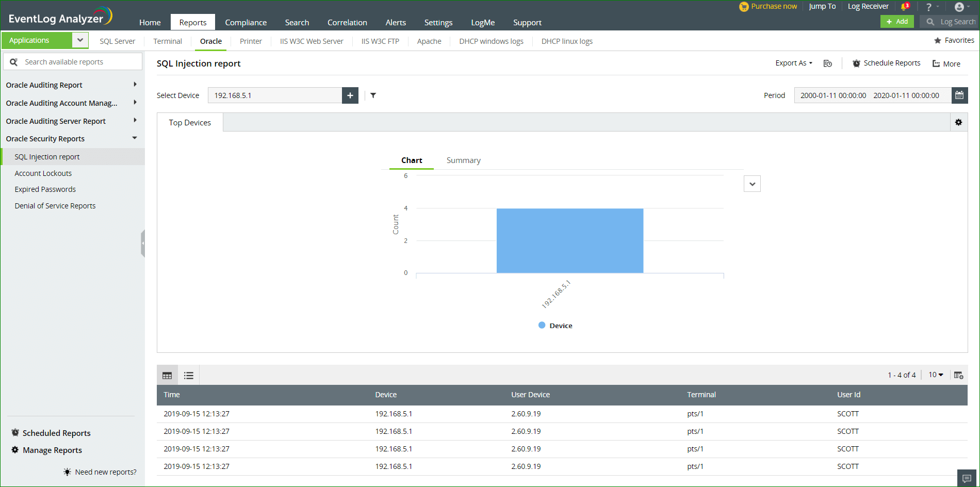Screen dimensions: 980x487
Task: Open the Apache sub-tab
Action: [x=429, y=41]
